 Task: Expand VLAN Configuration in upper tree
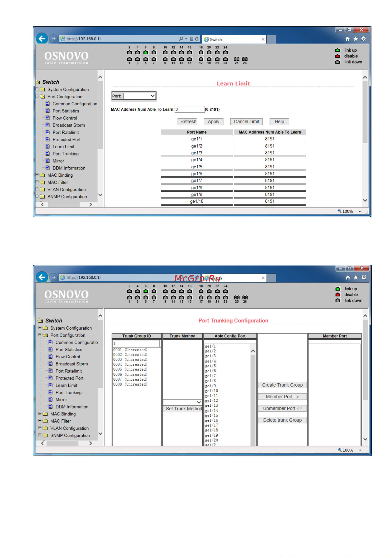tap(37, 189)
